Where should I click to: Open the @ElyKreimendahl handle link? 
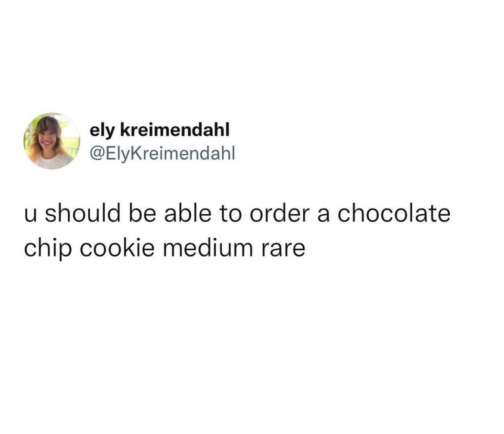[x=163, y=153]
